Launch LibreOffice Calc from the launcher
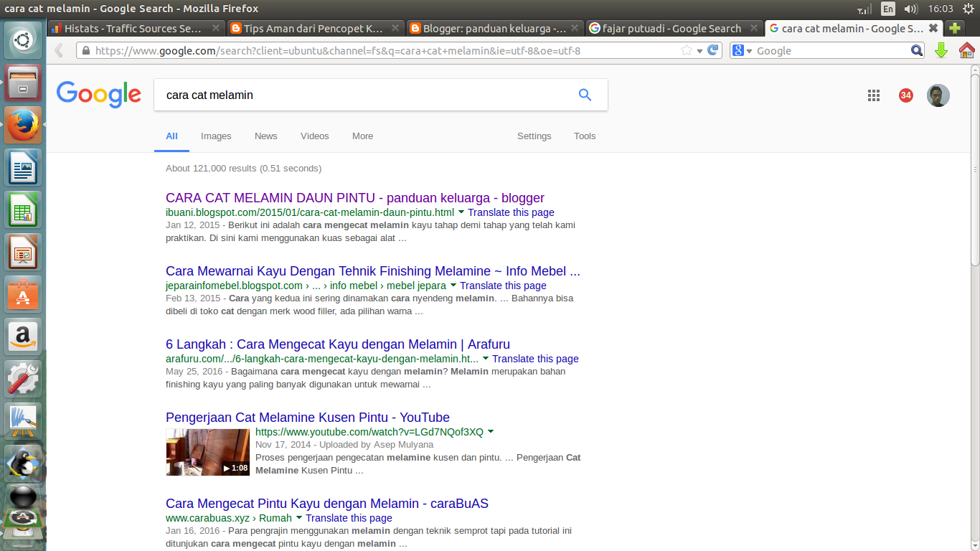This screenshot has height=551, width=980. coord(23,209)
